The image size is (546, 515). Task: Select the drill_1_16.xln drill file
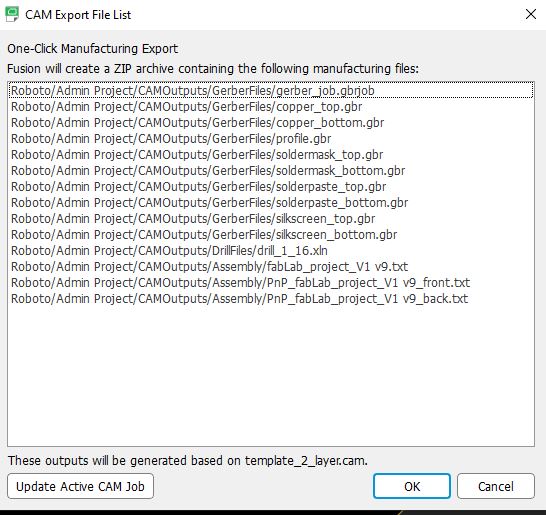271,251
